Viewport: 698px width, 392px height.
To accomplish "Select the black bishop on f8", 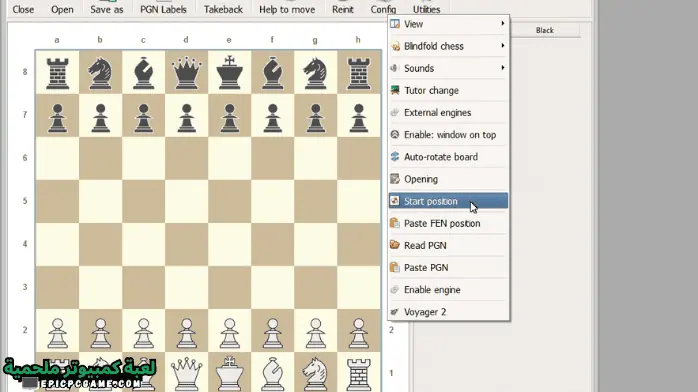I will pyautogui.click(x=272, y=72).
